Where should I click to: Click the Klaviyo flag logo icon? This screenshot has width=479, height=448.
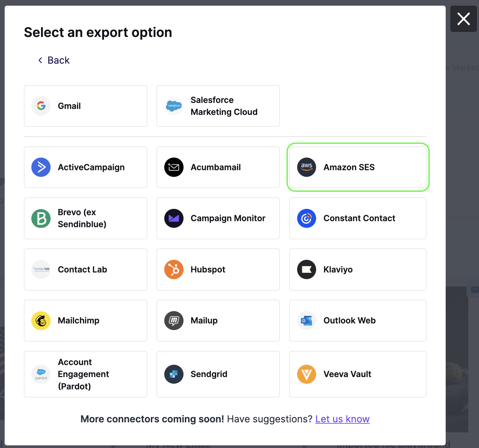306,269
